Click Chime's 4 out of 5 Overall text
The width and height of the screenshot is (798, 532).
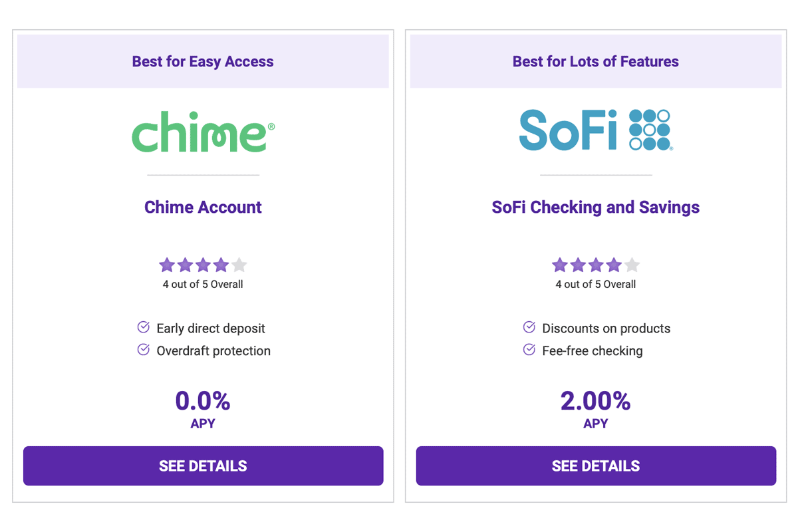[203, 284]
